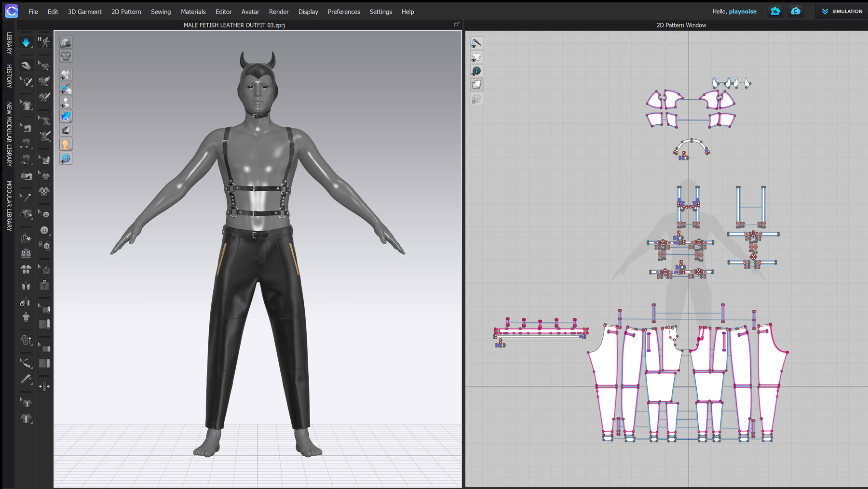Screen dimensions: 868x489
Task: Select the 3D Pen garment tool
Action: [44, 81]
